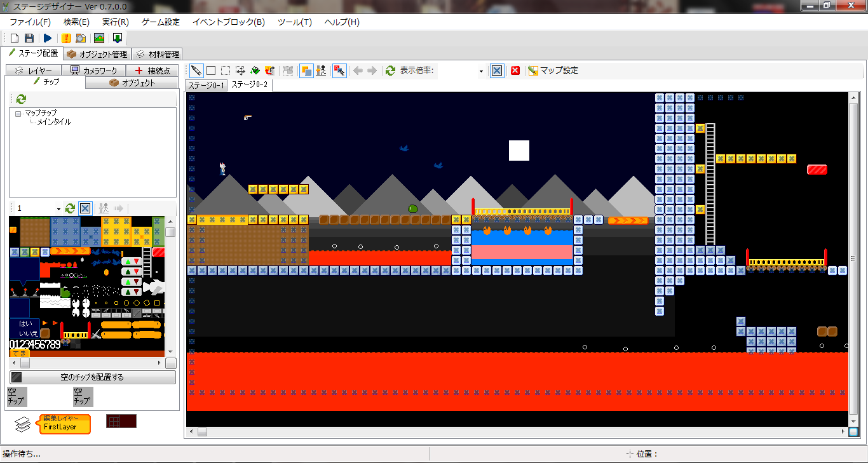Open the 表示倍率 zoom dropdown
Image resolution: width=868 pixels, height=463 pixels.
pos(481,71)
